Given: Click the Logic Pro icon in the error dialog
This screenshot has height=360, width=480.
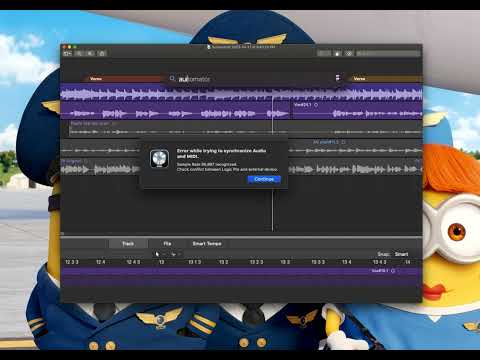Looking at the screenshot, I should tap(159, 158).
